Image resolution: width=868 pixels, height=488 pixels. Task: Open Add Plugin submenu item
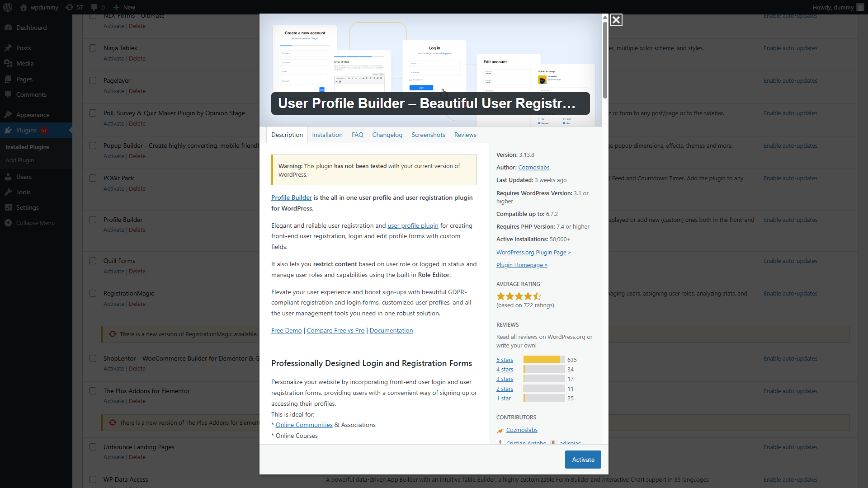coord(19,160)
